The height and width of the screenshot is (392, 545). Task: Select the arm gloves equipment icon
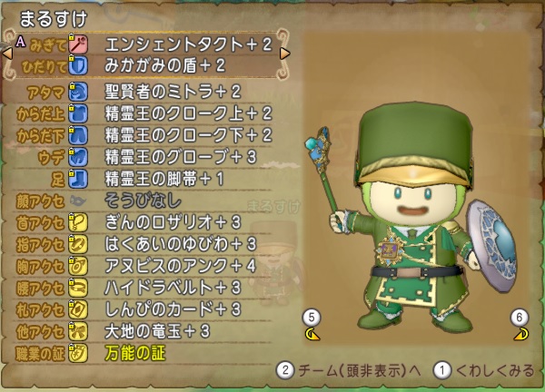(78, 157)
